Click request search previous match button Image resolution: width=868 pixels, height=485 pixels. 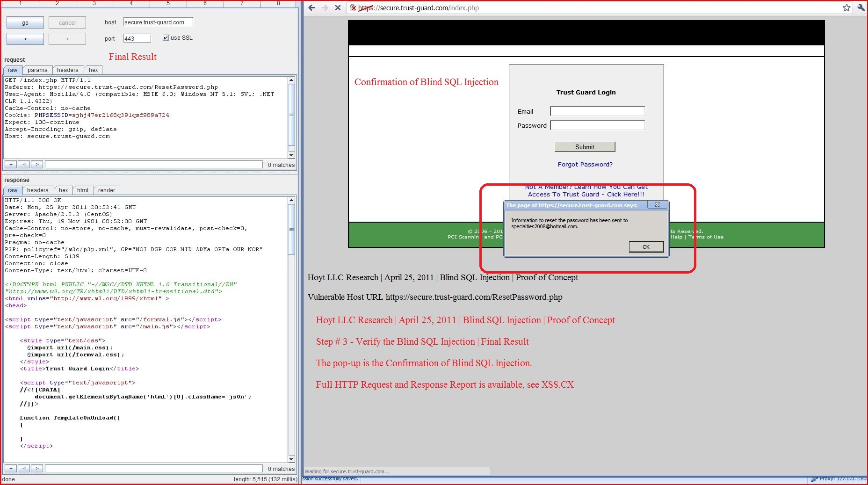pos(24,165)
